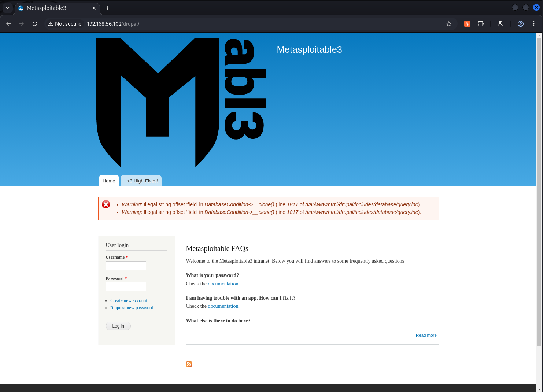
Task: Open the tab search dropdown arrow
Action: point(8,8)
